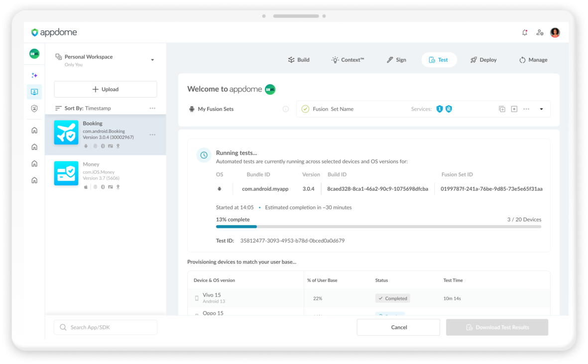Switch to the Deploy tab

[484, 60]
